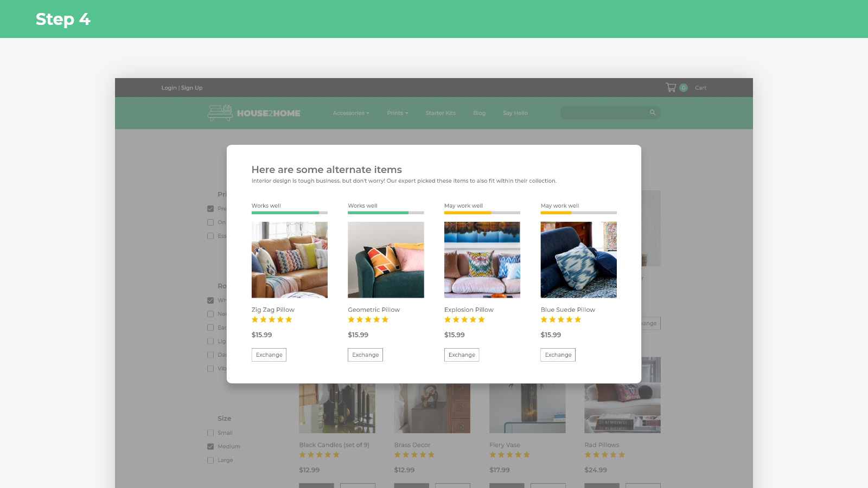This screenshot has width=868, height=488.
Task: Click the House2Home logo
Action: (253, 113)
